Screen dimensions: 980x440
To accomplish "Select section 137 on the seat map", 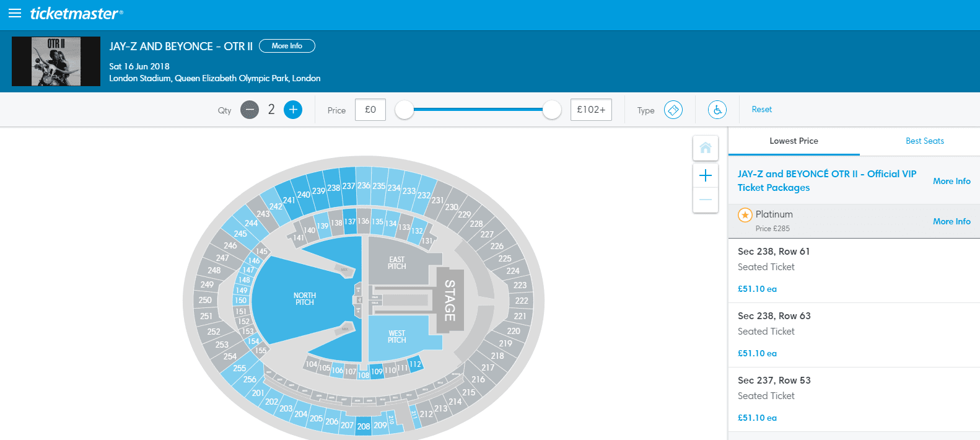I will (x=350, y=221).
